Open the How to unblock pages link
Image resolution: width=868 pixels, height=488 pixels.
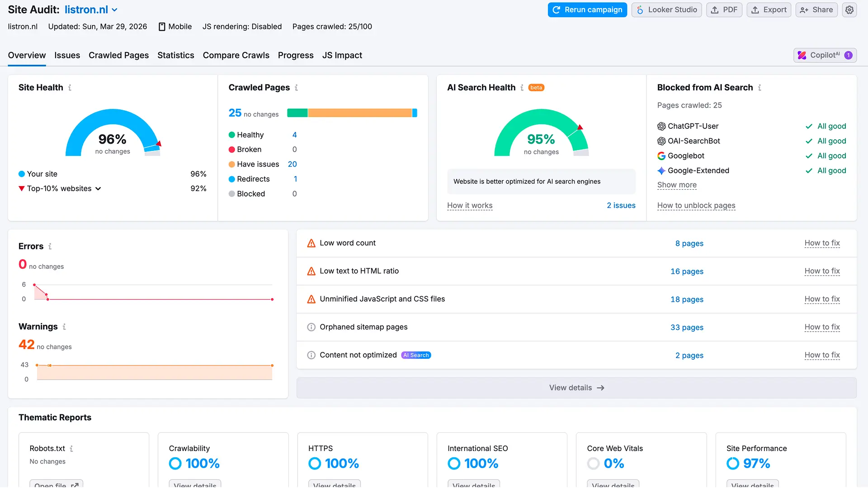pyautogui.click(x=696, y=206)
